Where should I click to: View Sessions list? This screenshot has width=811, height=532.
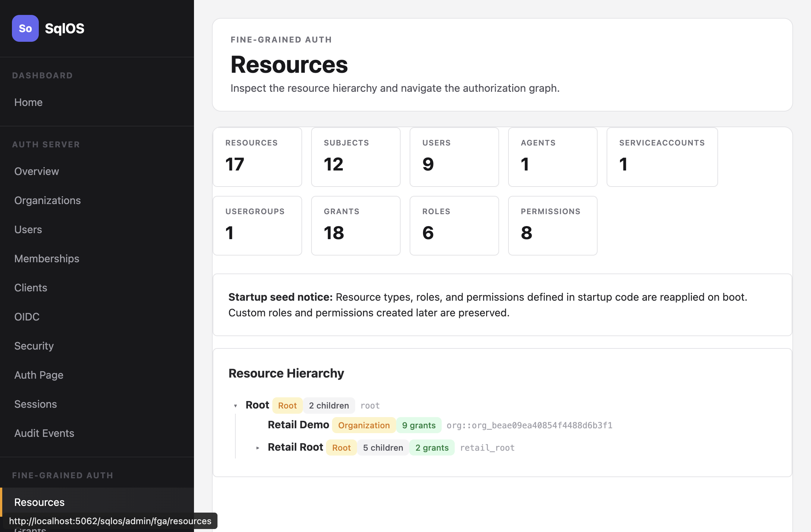(x=35, y=404)
